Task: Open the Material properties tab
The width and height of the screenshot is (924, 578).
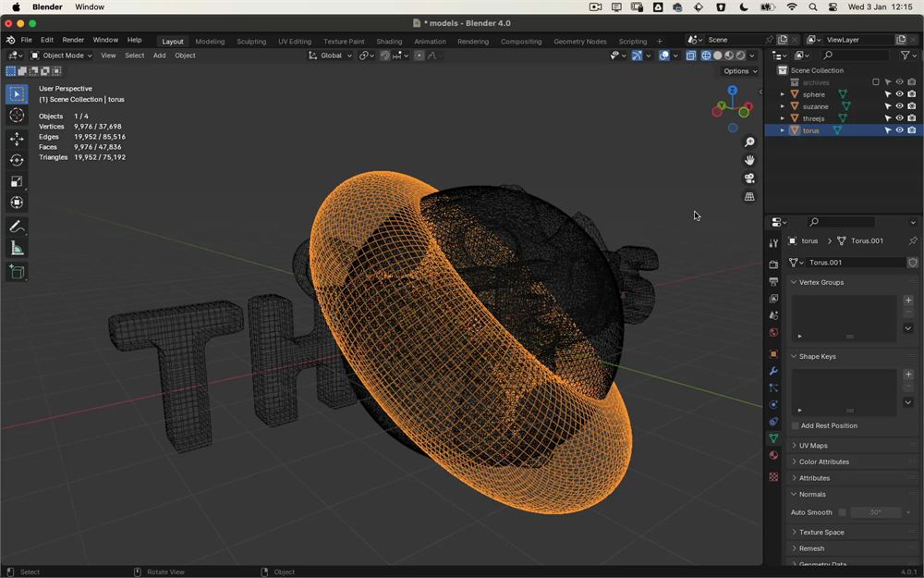Action: point(773,455)
